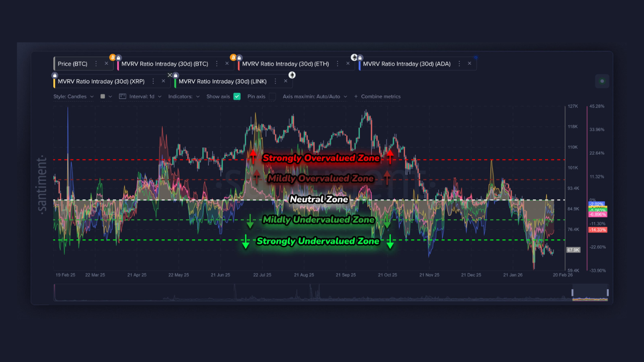Click the interval chart icon

coord(122,97)
